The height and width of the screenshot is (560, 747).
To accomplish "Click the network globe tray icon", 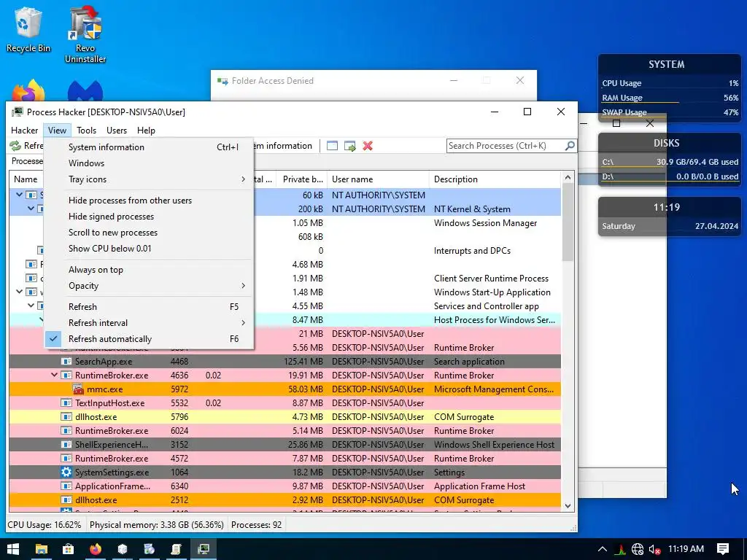I will pos(638,550).
